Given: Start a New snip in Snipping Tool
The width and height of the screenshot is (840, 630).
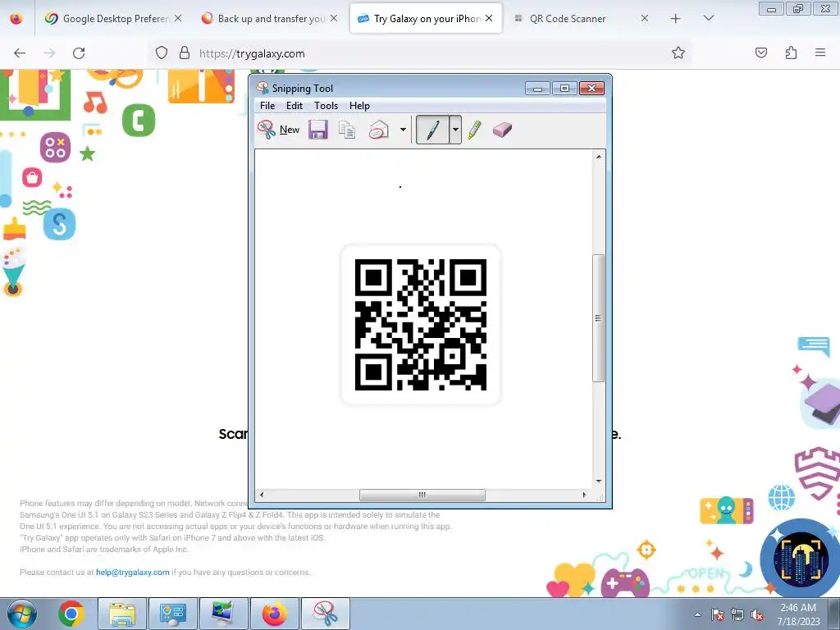Looking at the screenshot, I should (278, 130).
